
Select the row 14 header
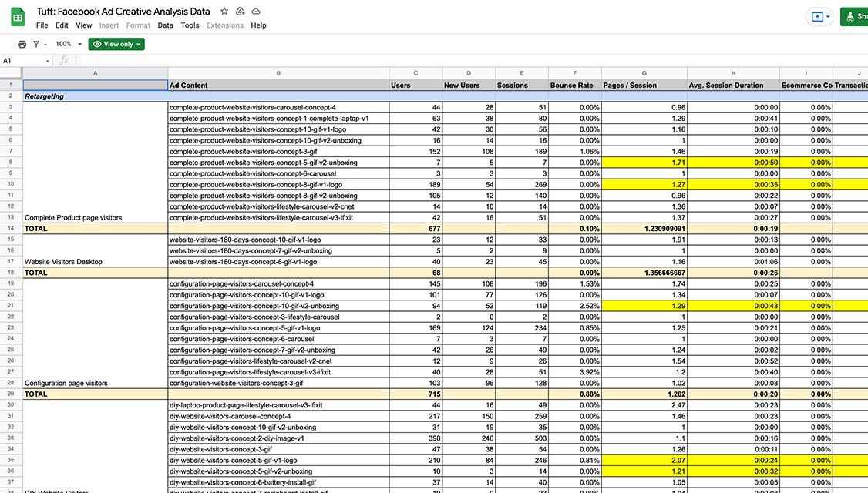(x=11, y=229)
